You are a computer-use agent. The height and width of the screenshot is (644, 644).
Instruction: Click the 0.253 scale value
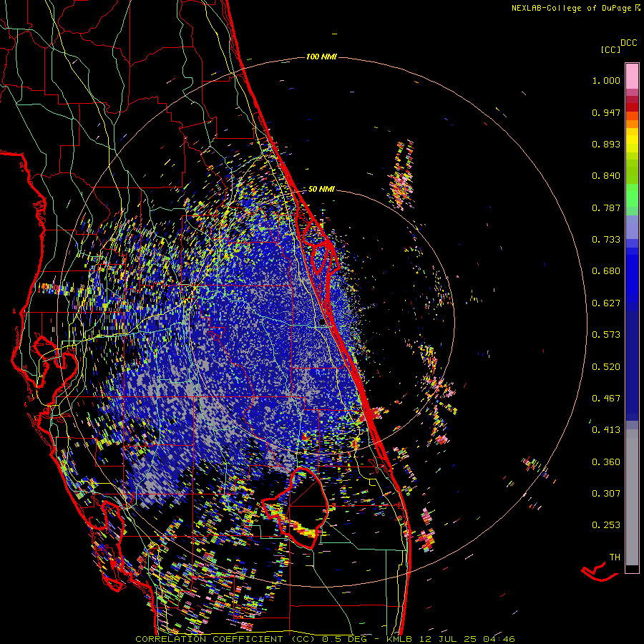pyautogui.click(x=606, y=525)
